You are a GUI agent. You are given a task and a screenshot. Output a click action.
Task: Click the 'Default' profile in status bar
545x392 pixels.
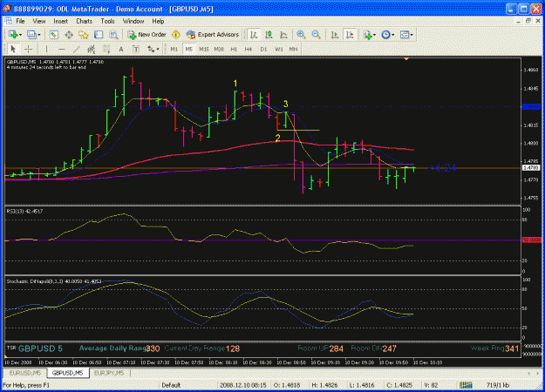171,385
